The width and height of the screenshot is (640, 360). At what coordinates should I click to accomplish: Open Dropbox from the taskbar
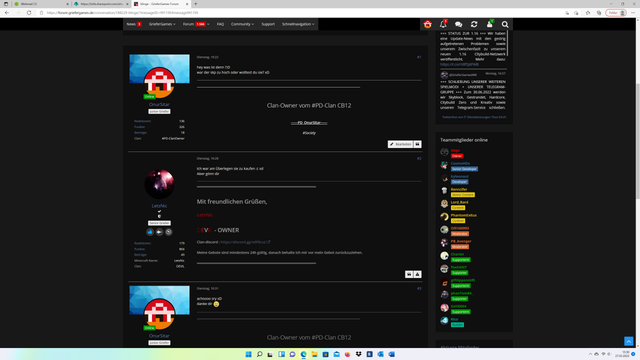pyautogui.click(x=358, y=354)
